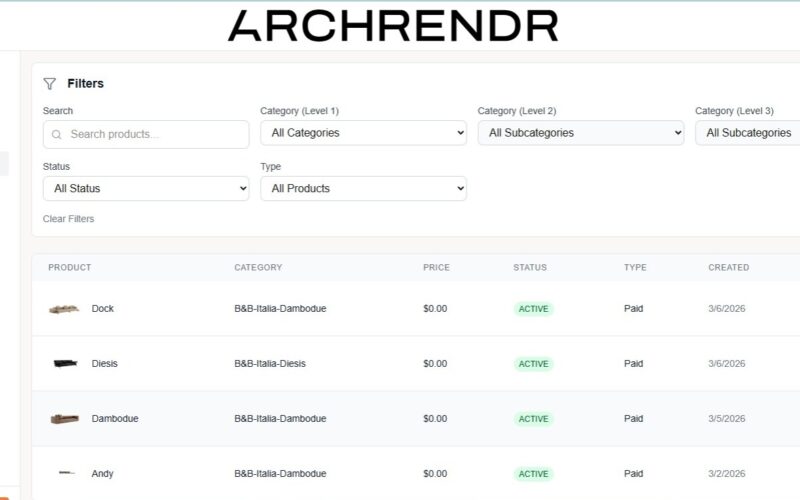Sort by the Price column header
800x500 pixels.
coord(436,268)
